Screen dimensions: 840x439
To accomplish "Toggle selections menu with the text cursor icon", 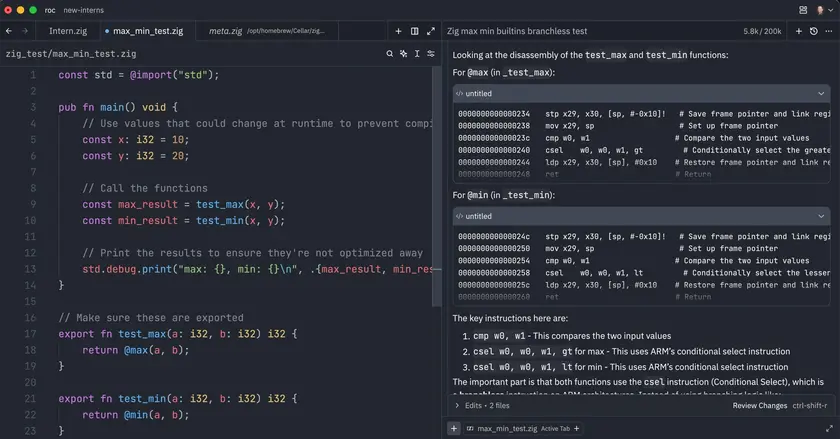I will coord(417,54).
